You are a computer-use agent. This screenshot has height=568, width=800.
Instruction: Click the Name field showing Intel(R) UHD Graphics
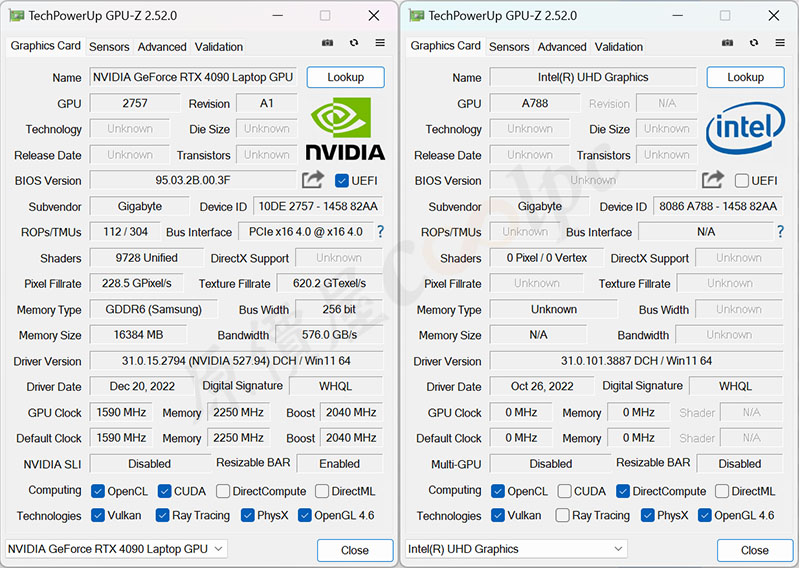click(593, 77)
